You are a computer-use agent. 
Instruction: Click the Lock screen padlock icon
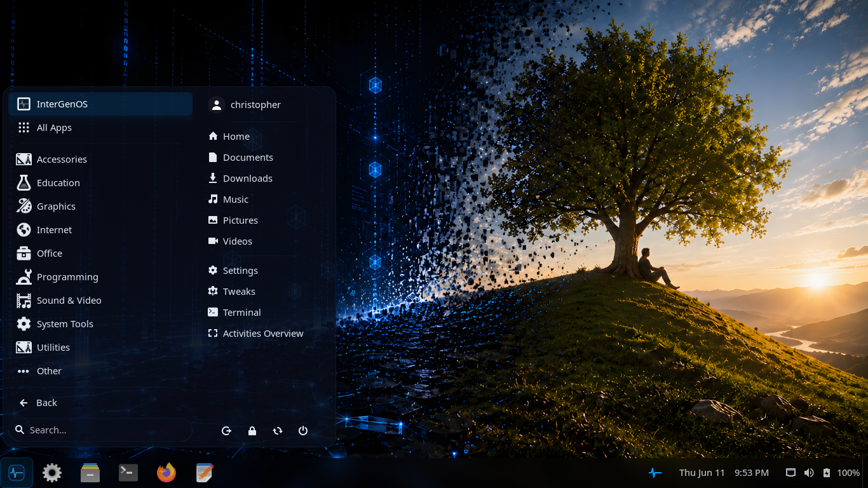click(252, 431)
